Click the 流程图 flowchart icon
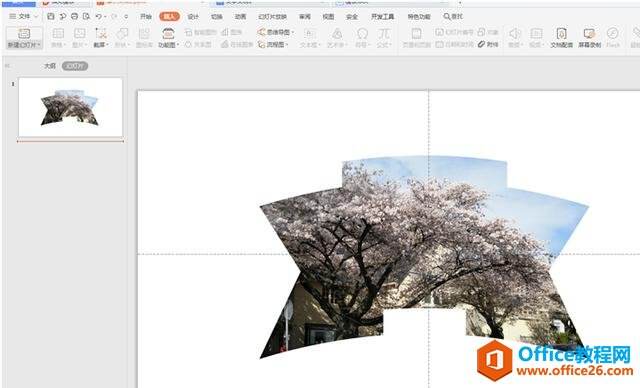Image resolution: width=640 pixels, height=388 pixels. click(273, 44)
